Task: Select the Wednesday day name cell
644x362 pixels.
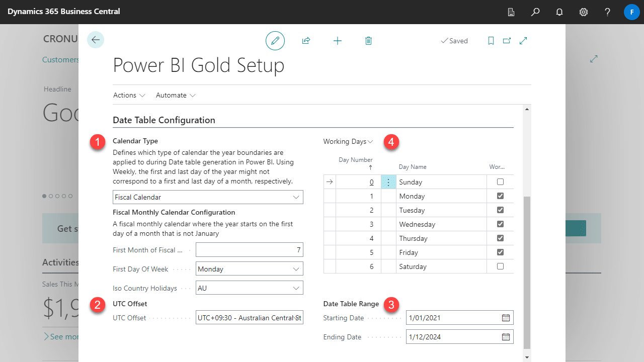Action: pyautogui.click(x=442, y=224)
